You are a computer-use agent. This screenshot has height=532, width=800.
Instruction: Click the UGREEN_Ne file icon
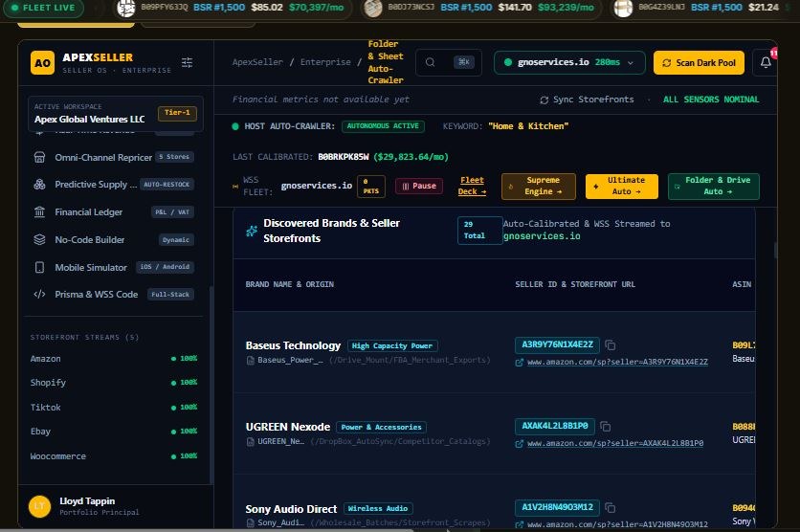(251, 442)
